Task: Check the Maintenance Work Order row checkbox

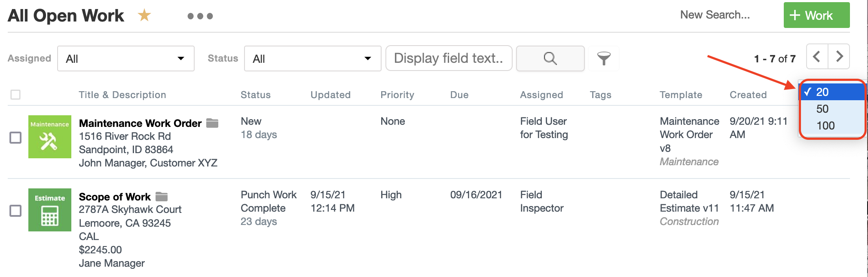Action: pyautogui.click(x=15, y=138)
